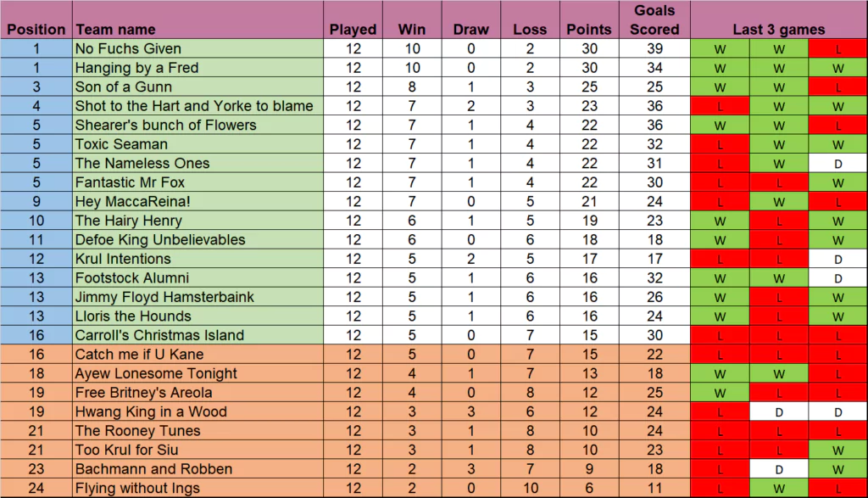Viewport: 868px width, 498px height.
Task: Click team name 'Toxic Seaman'
Action: coord(121,144)
